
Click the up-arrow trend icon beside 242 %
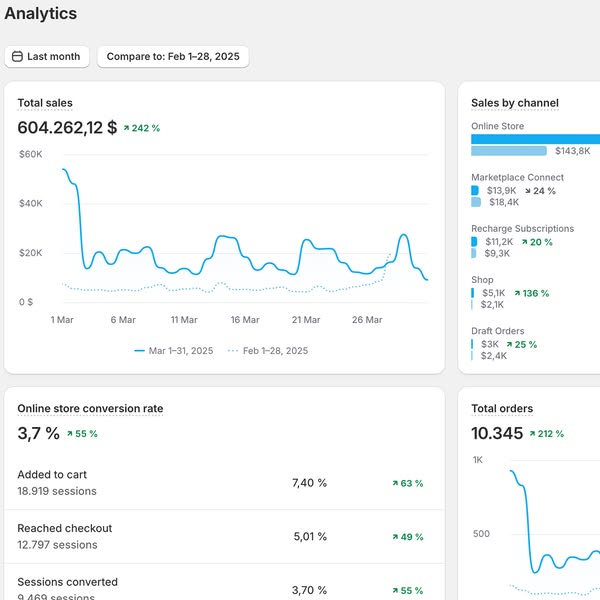[127, 128]
